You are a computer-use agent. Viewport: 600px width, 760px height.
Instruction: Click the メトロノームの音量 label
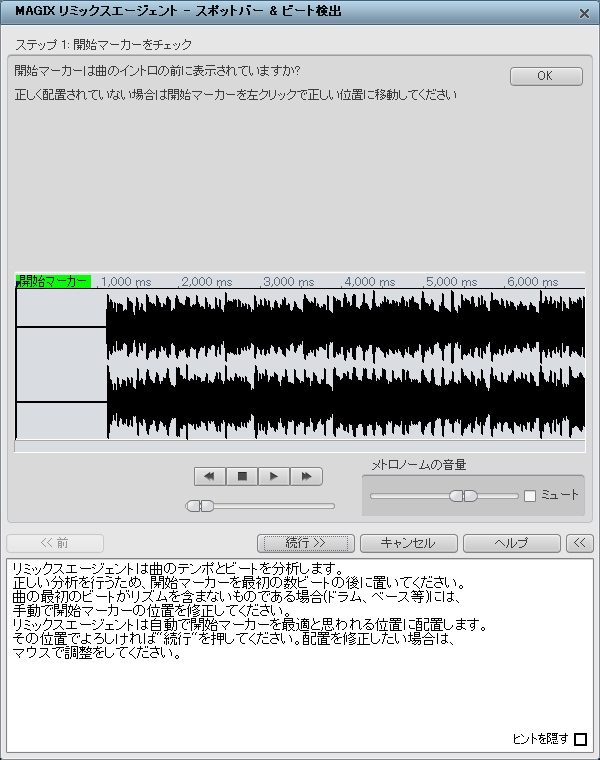pyautogui.click(x=419, y=465)
